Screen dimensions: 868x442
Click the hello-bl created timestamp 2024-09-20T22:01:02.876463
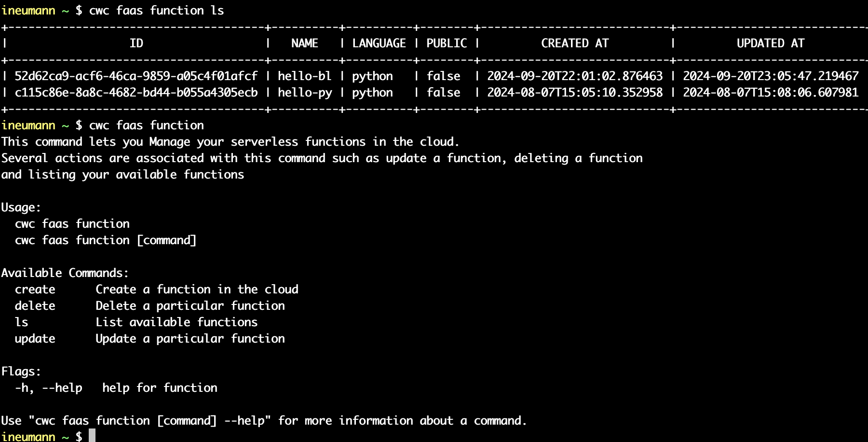point(575,76)
